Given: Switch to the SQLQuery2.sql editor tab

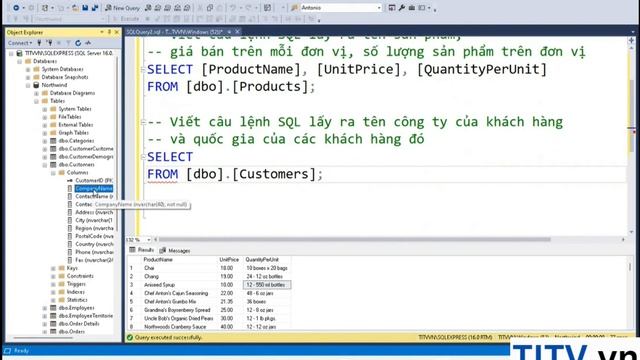Looking at the screenshot, I should pos(175,32).
